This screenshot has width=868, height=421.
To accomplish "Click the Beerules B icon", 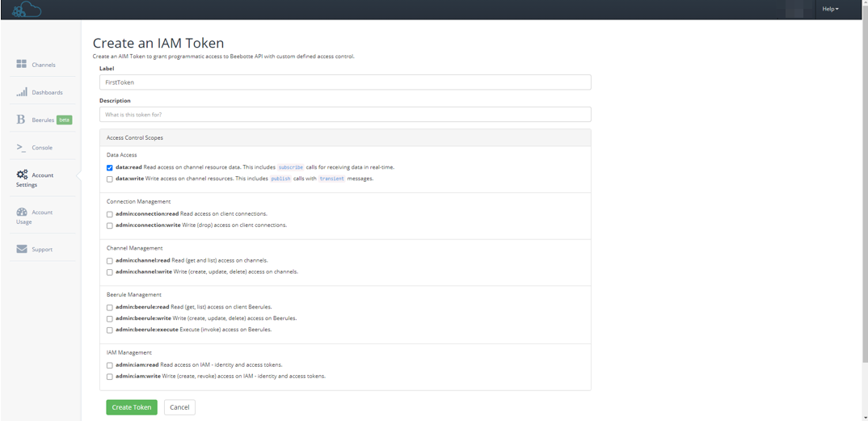I will (x=21, y=120).
